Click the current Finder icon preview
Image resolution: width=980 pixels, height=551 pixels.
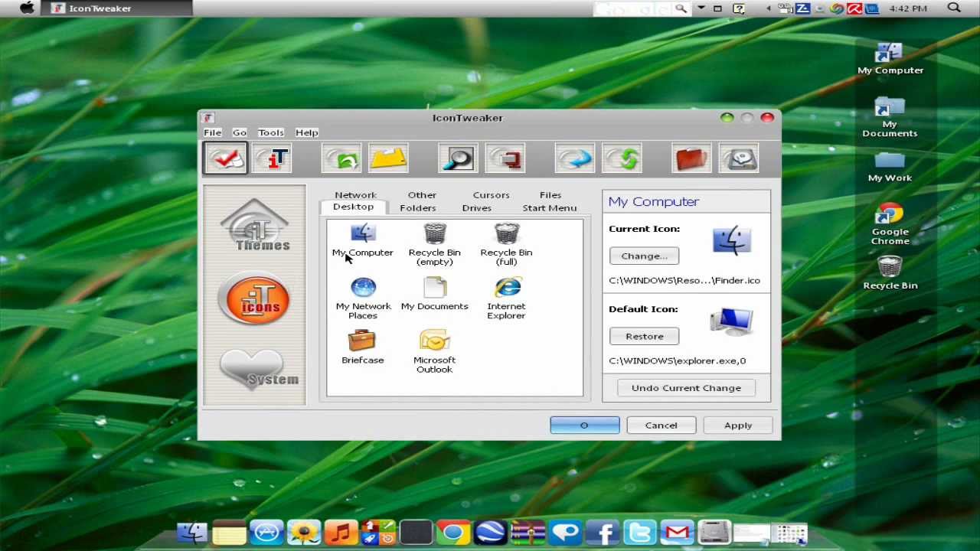[732, 240]
